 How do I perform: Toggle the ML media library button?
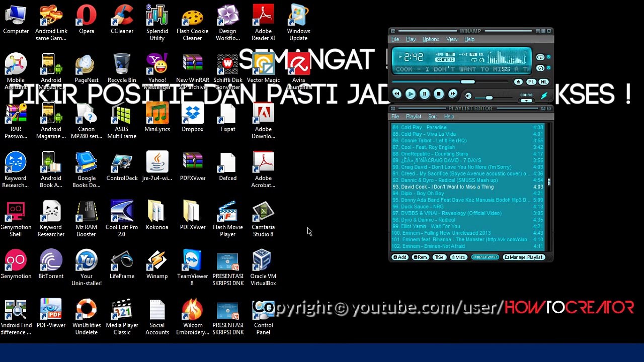click(x=543, y=82)
